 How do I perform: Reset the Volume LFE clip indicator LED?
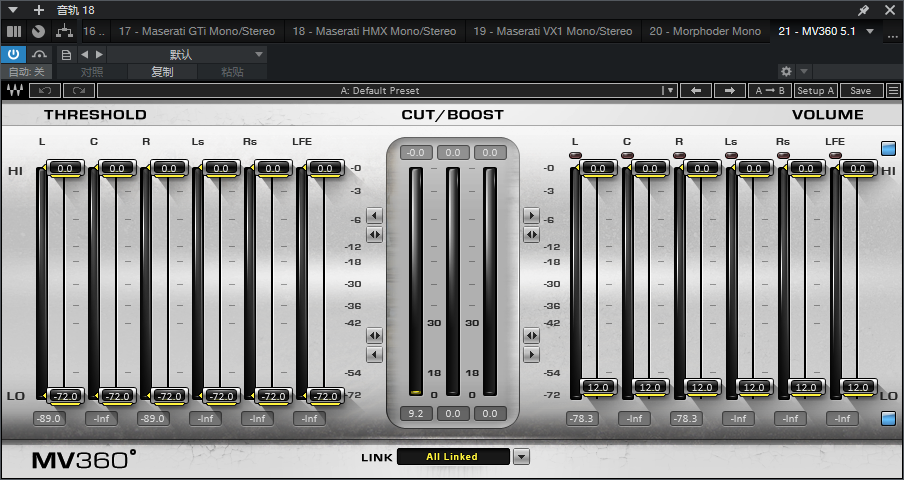835,155
